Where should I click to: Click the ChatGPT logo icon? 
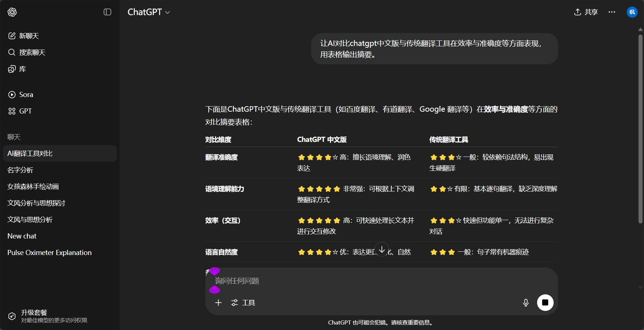point(12,12)
